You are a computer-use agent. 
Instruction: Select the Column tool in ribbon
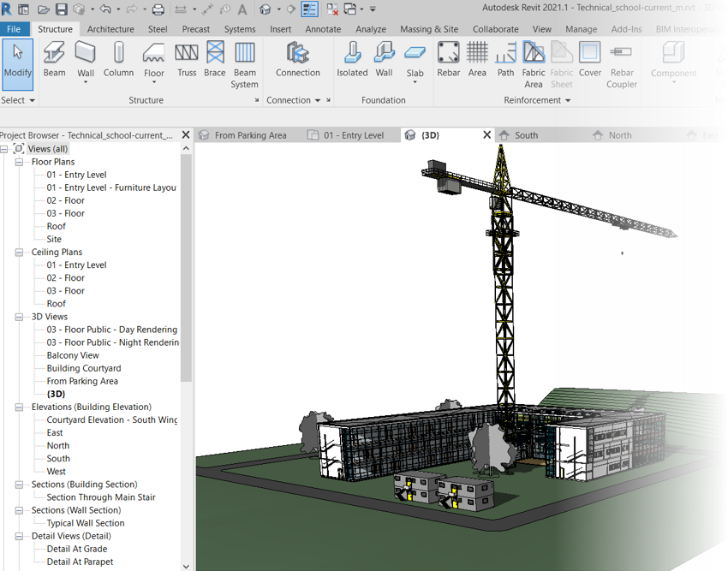118,61
